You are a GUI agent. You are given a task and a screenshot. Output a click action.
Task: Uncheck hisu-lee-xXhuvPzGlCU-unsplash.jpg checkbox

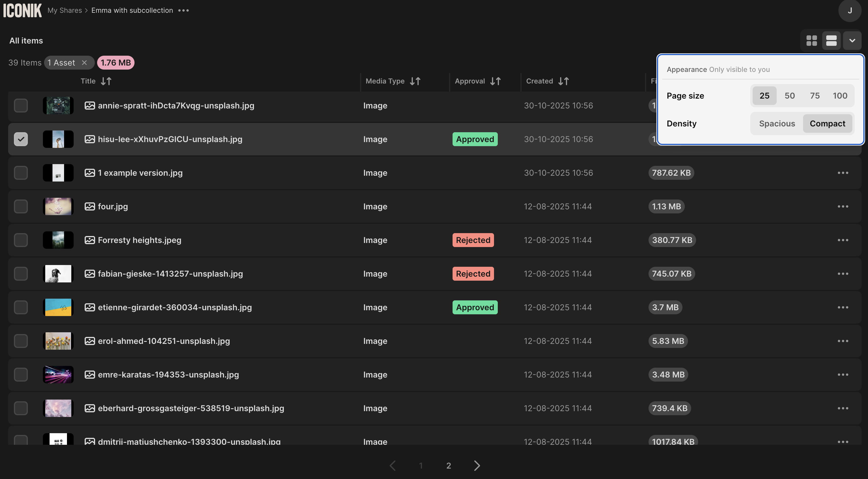click(x=21, y=139)
